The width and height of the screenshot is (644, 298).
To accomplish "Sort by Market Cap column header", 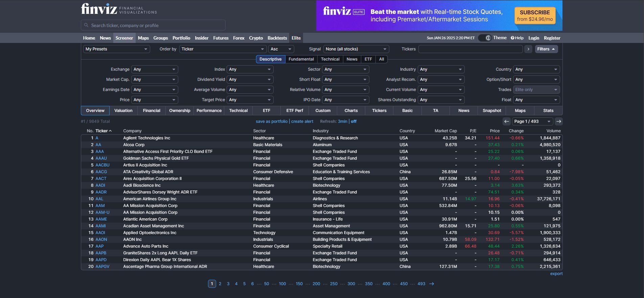I will [x=445, y=131].
